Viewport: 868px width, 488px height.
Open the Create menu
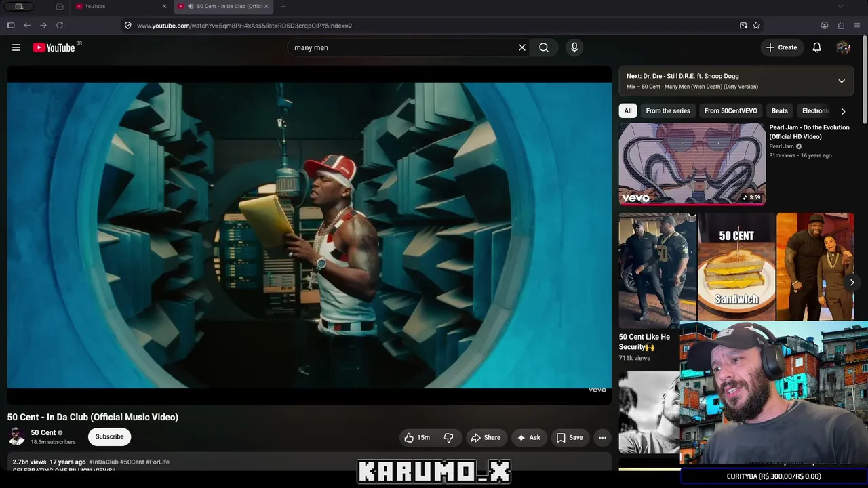pos(782,47)
